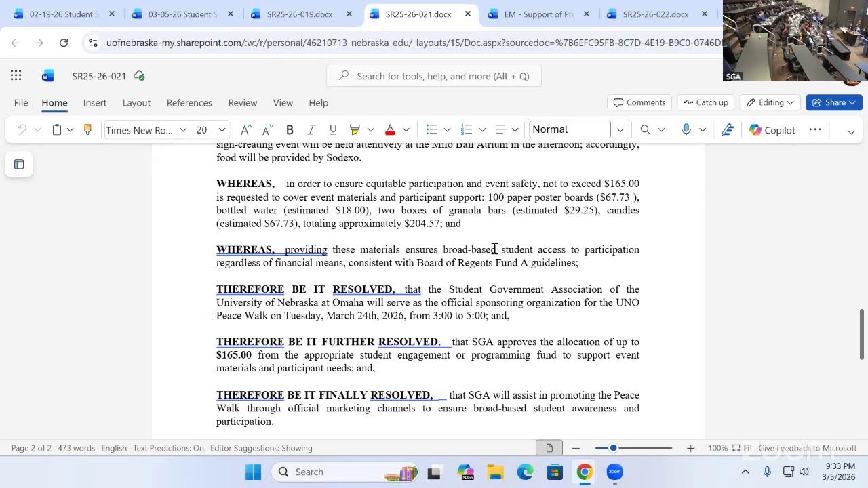Click the Catch up button
868x488 pixels.
tap(706, 102)
